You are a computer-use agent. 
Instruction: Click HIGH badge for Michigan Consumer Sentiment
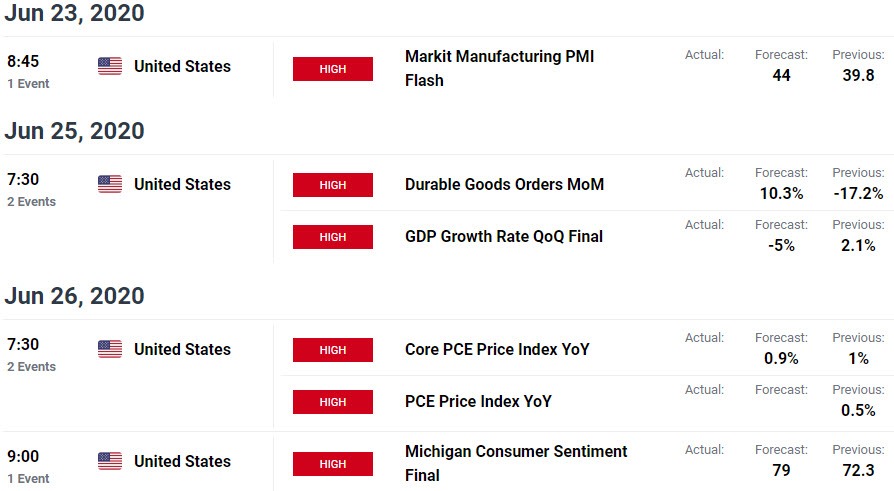pyautogui.click(x=333, y=464)
